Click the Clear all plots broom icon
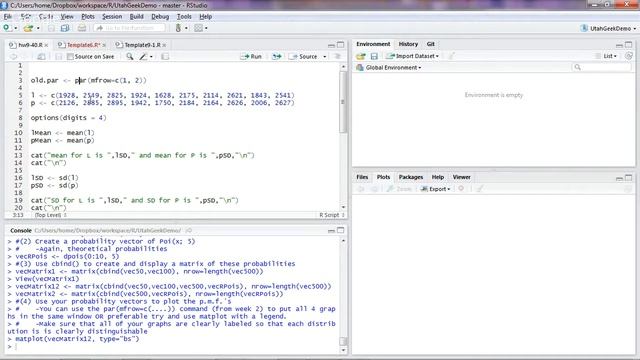 (x=480, y=189)
